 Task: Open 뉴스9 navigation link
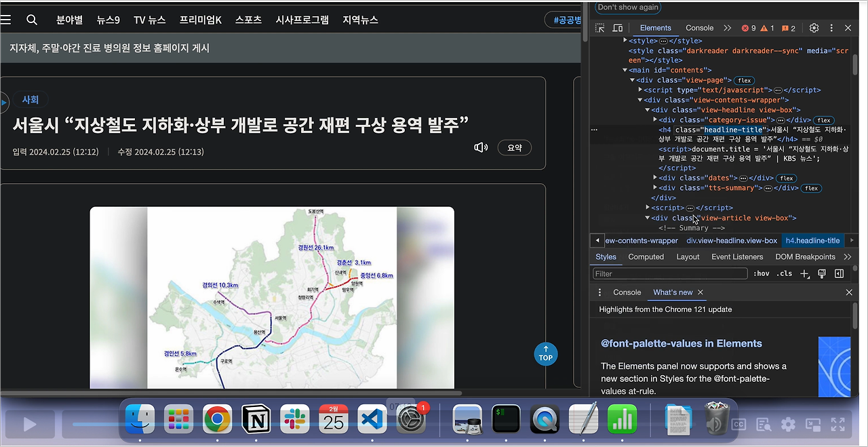click(108, 20)
